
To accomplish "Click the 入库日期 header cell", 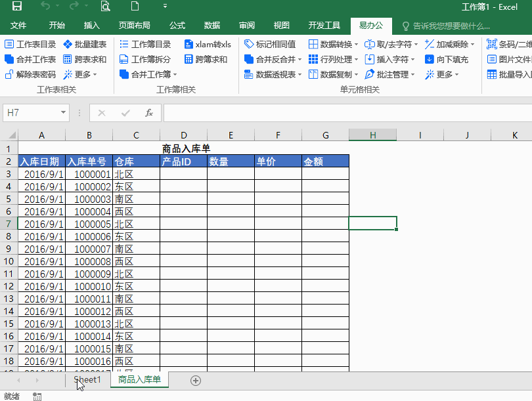I will point(41,161).
